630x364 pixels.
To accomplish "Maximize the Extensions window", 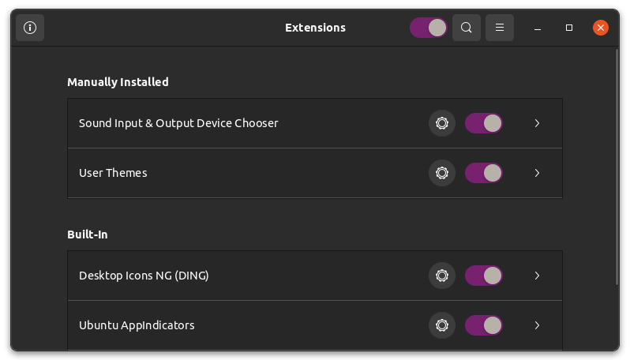I will [569, 28].
